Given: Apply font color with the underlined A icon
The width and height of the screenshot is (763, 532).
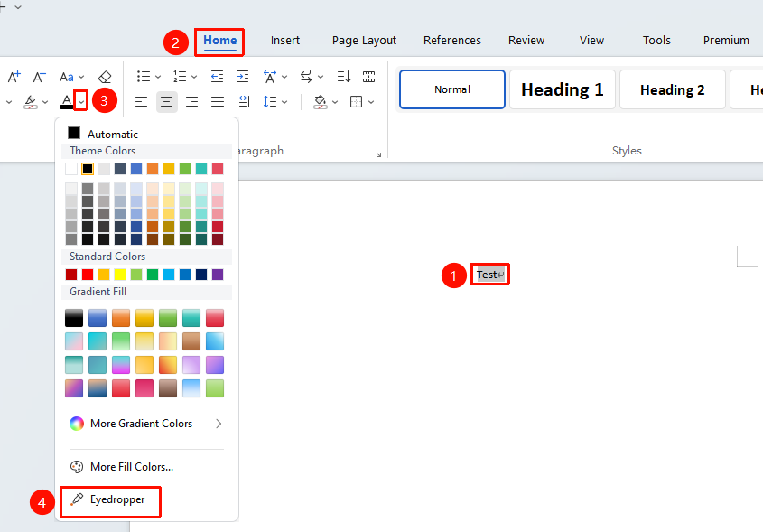Looking at the screenshot, I should (x=66, y=102).
